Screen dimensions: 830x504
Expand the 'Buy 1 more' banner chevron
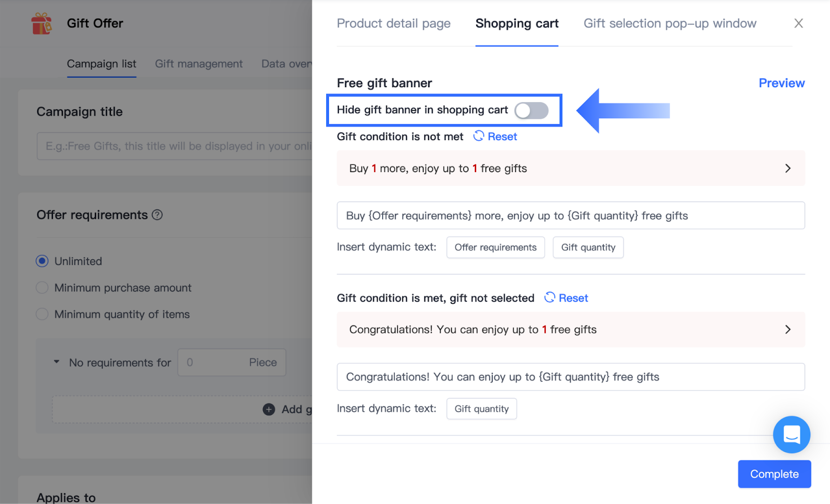787,169
